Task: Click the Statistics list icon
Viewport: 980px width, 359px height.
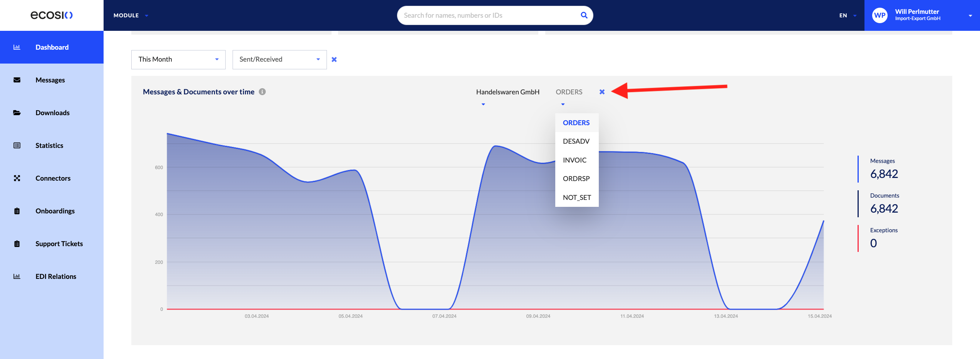Action: point(17,146)
